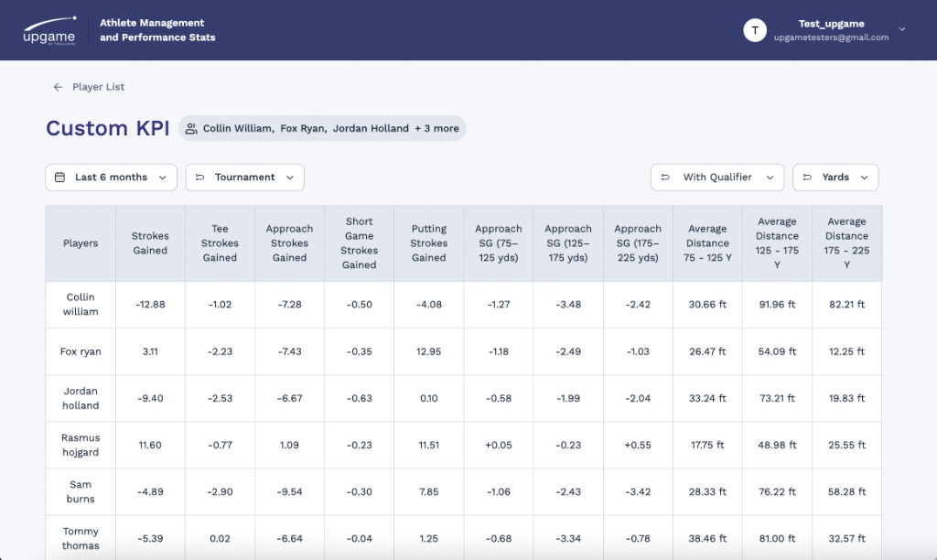The width and height of the screenshot is (937, 560).
Task: Click the Approach SG (175–225 yds) header
Action: tap(638, 243)
